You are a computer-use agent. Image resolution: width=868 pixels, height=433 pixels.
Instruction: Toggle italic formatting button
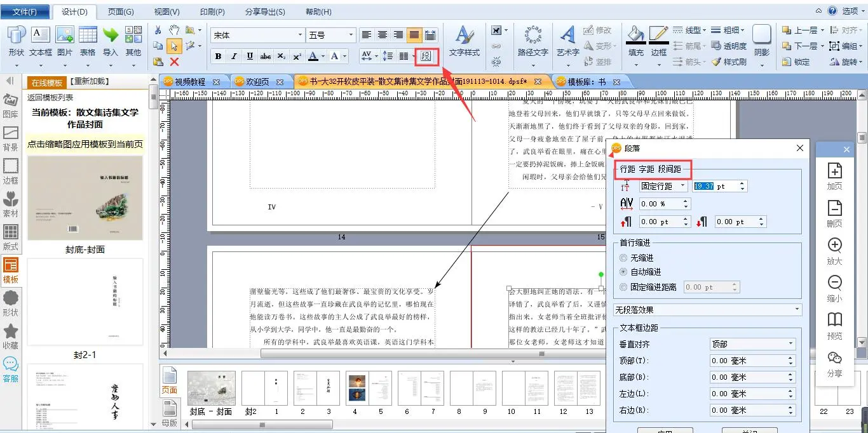(234, 57)
